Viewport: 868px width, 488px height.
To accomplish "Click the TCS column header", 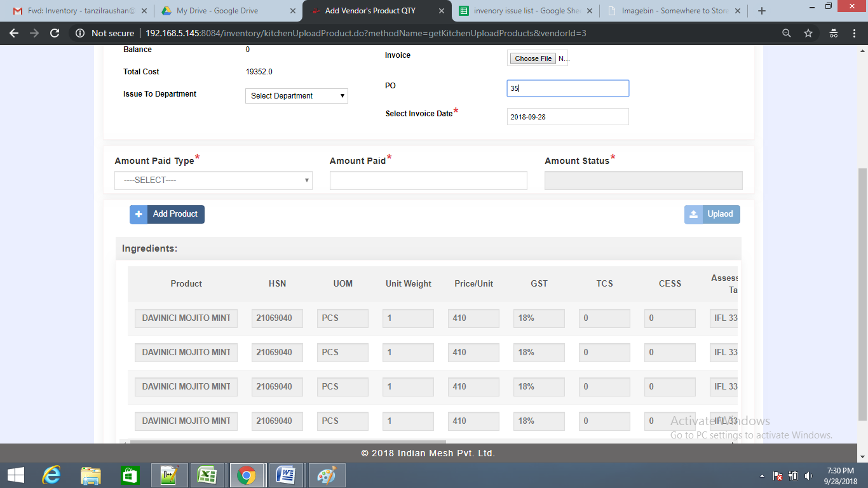I will coord(605,284).
